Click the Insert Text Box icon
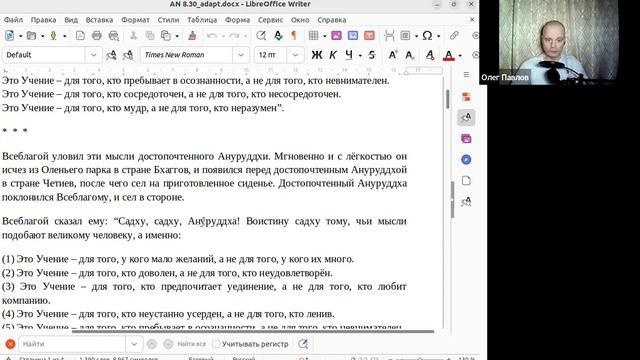 coord(369,36)
